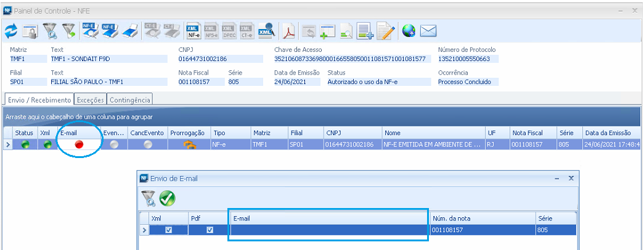Screen dimensions: 644x250
Task: Open NF-E print preview with magnifier
Action: (90, 31)
